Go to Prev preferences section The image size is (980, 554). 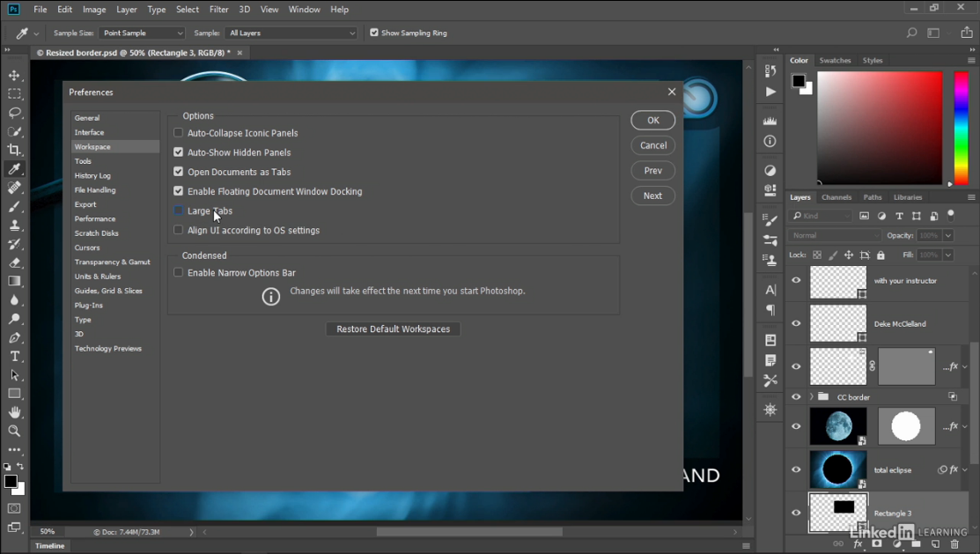point(653,171)
